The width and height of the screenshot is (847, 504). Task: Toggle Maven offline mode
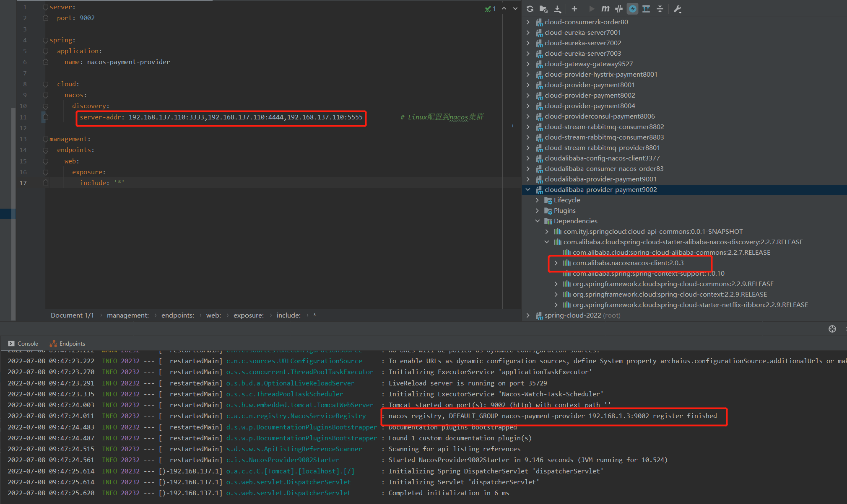pos(619,9)
